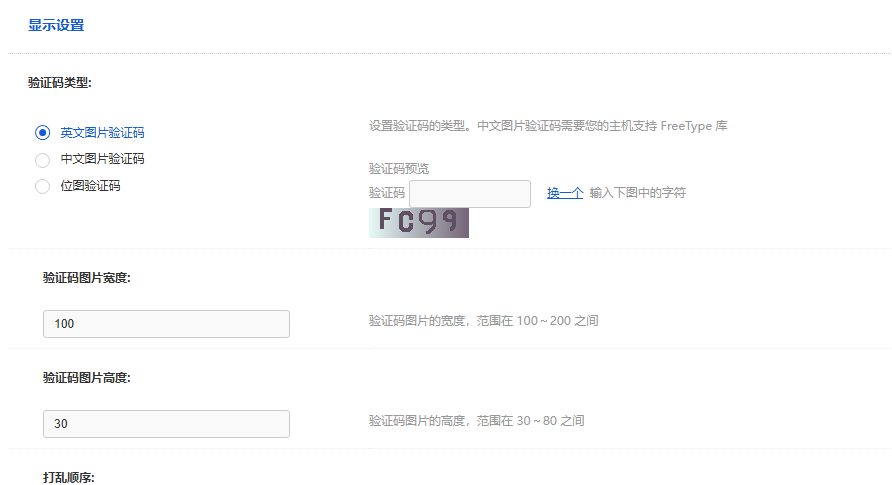Click the 100～200 width range hint
The height and width of the screenshot is (485, 892).
click(483, 321)
